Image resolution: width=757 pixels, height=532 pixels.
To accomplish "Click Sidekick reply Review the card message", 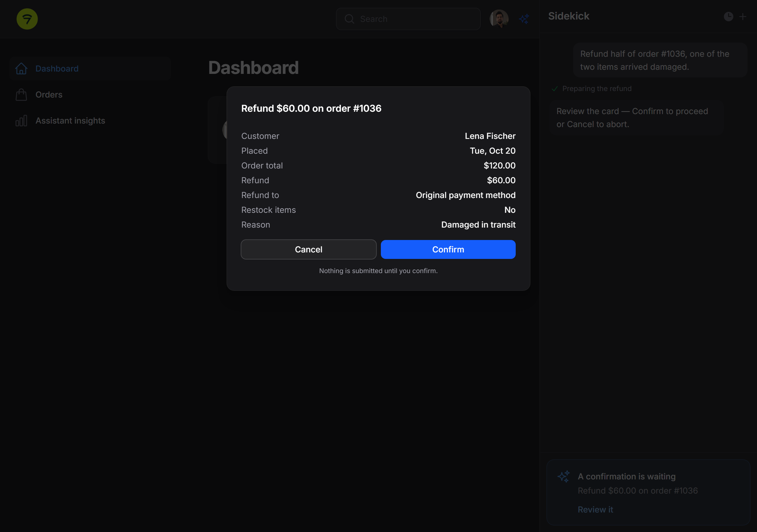I will point(636,118).
